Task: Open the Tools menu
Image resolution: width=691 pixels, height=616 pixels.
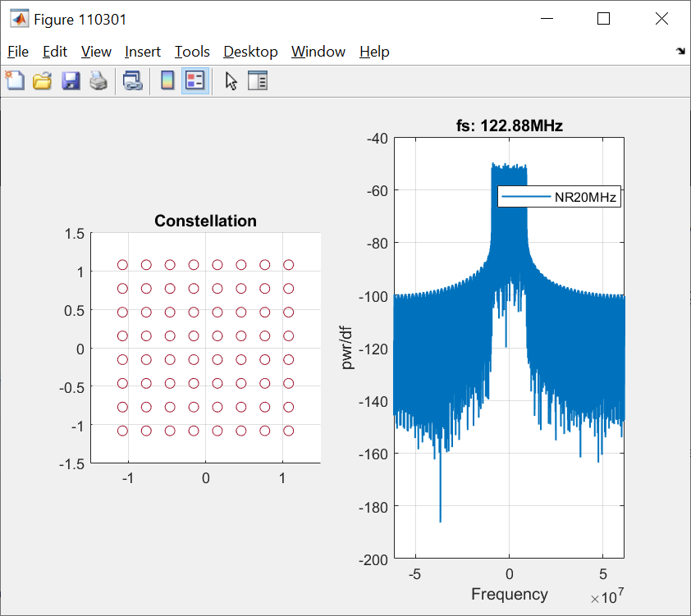Action: pyautogui.click(x=191, y=51)
